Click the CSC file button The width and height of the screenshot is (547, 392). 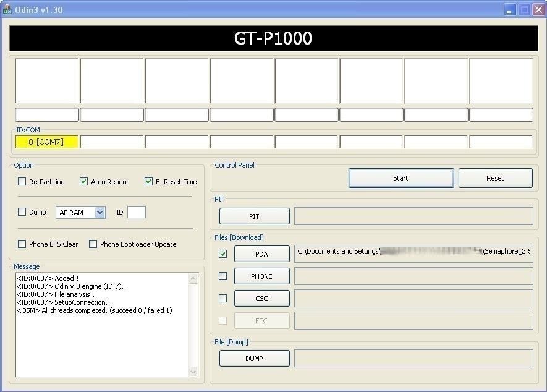[x=261, y=299]
